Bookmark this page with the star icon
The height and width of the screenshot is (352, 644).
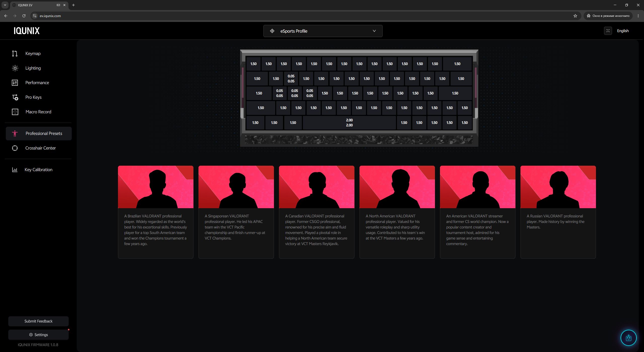[x=575, y=16]
